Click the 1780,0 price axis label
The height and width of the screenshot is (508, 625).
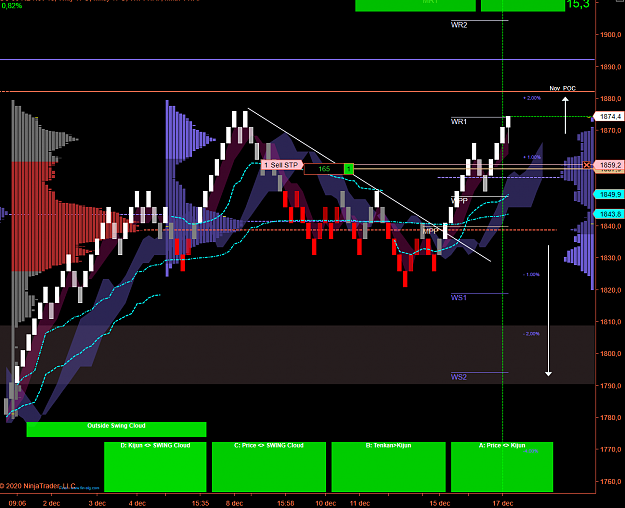coord(610,417)
